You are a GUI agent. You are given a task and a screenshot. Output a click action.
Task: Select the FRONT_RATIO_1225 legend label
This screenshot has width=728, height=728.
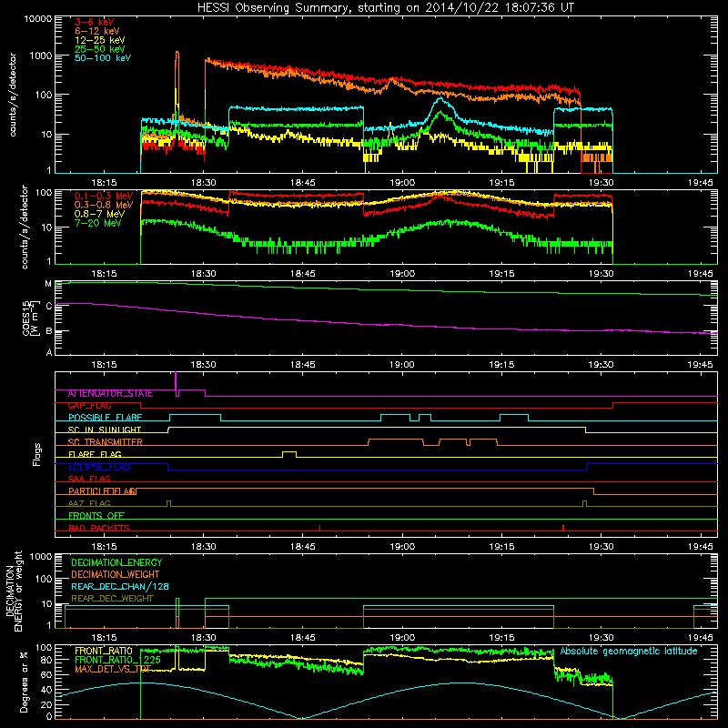click(117, 660)
